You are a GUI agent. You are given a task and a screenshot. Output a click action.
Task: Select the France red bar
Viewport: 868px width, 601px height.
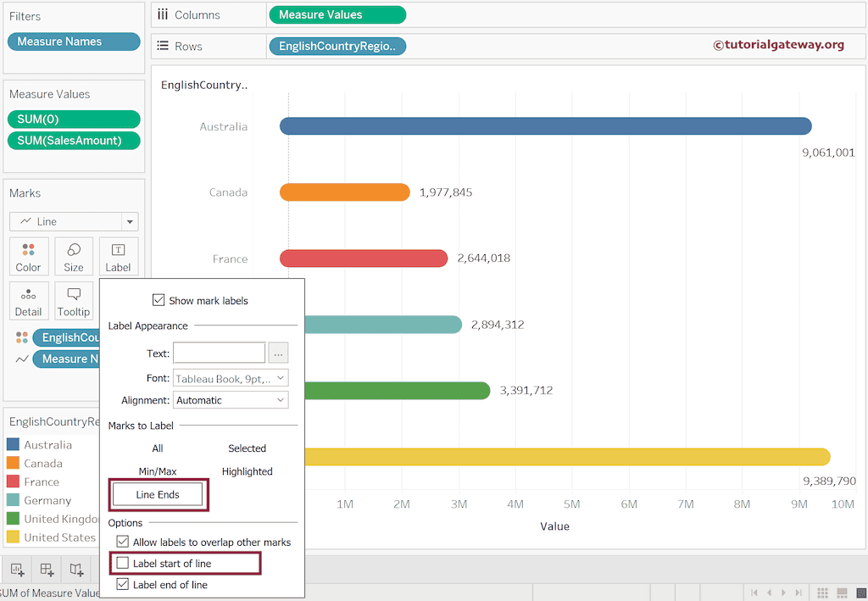pyautogui.click(x=364, y=259)
